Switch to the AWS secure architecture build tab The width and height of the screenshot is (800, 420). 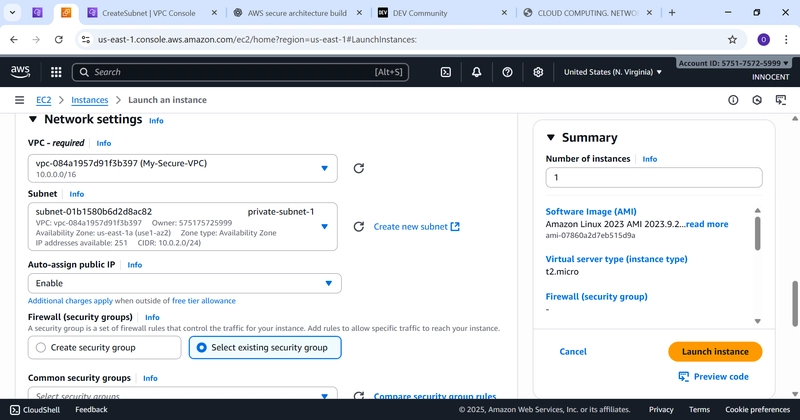click(x=297, y=13)
